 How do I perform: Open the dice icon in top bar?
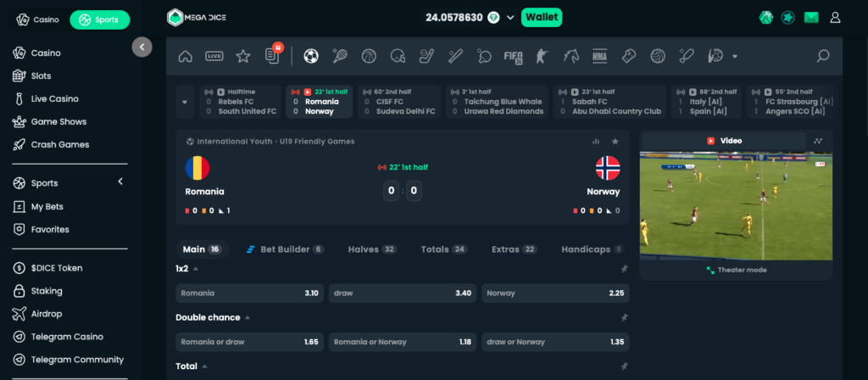pyautogui.click(x=766, y=18)
